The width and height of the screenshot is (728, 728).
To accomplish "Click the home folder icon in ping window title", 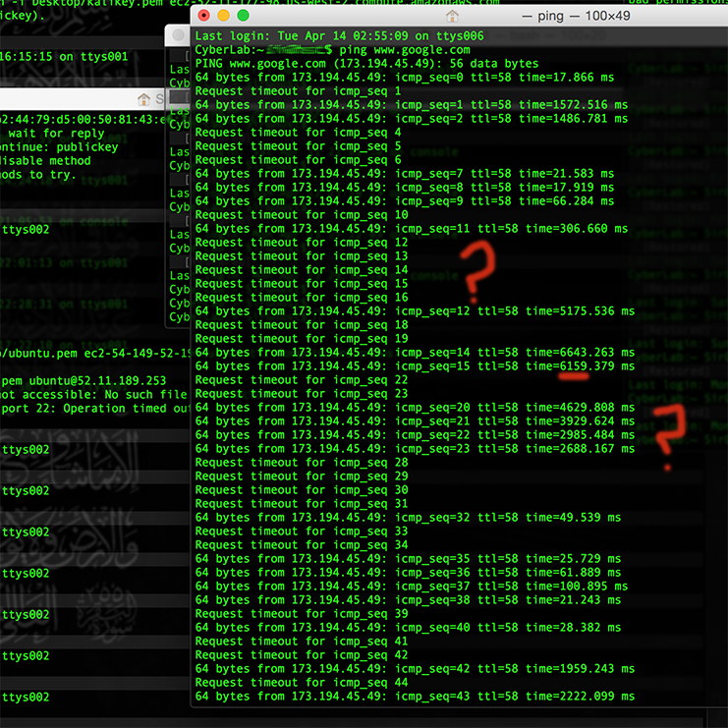I will pos(452,16).
